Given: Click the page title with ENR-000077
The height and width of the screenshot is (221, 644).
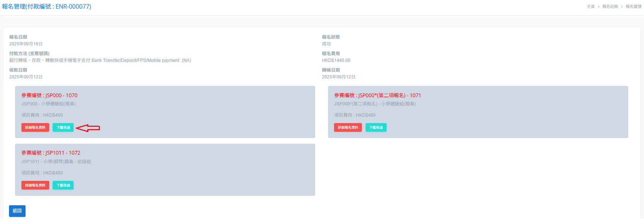Looking at the screenshot, I should pos(47,6).
